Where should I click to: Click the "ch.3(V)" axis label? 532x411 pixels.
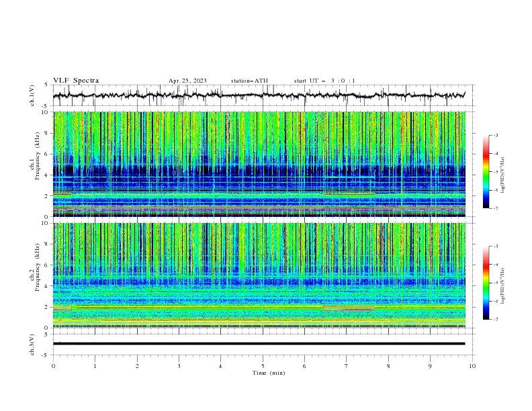tap(32, 345)
